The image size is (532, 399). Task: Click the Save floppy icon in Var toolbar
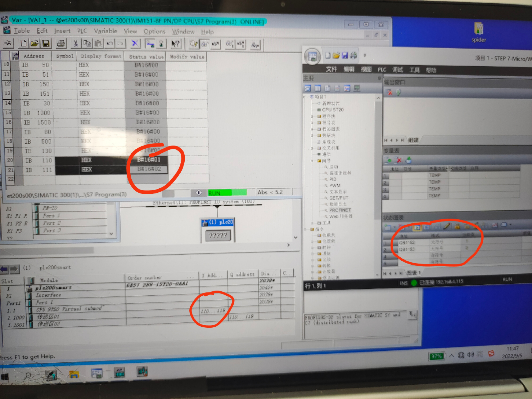[x=46, y=44]
